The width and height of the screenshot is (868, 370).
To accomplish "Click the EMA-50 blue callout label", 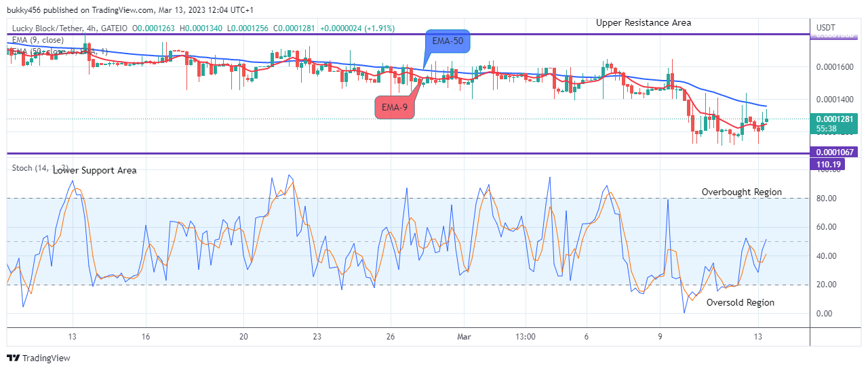I will (449, 41).
